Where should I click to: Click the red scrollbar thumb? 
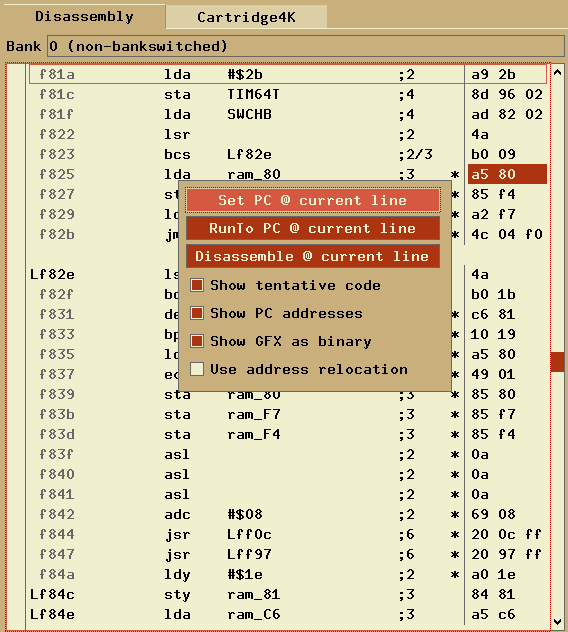(x=557, y=362)
